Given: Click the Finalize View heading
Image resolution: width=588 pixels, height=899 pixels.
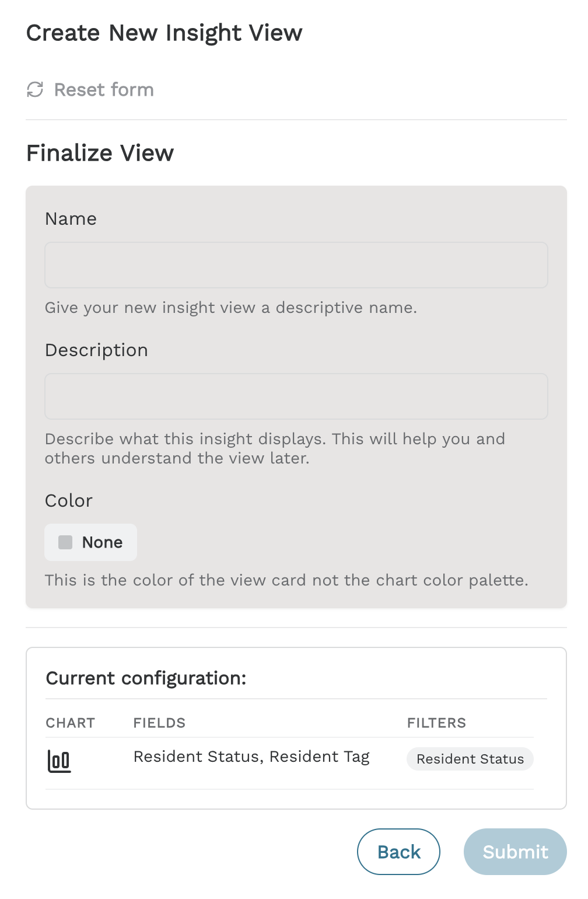Looking at the screenshot, I should (100, 153).
